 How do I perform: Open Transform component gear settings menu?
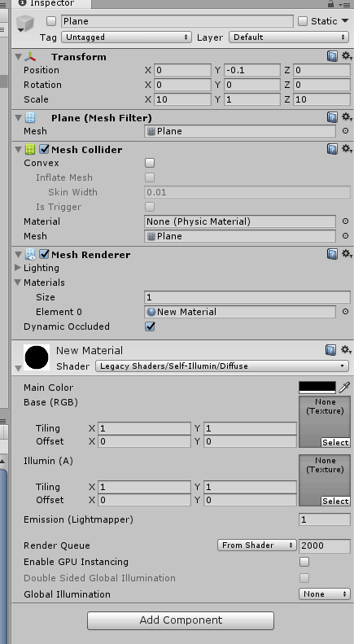tap(346, 56)
